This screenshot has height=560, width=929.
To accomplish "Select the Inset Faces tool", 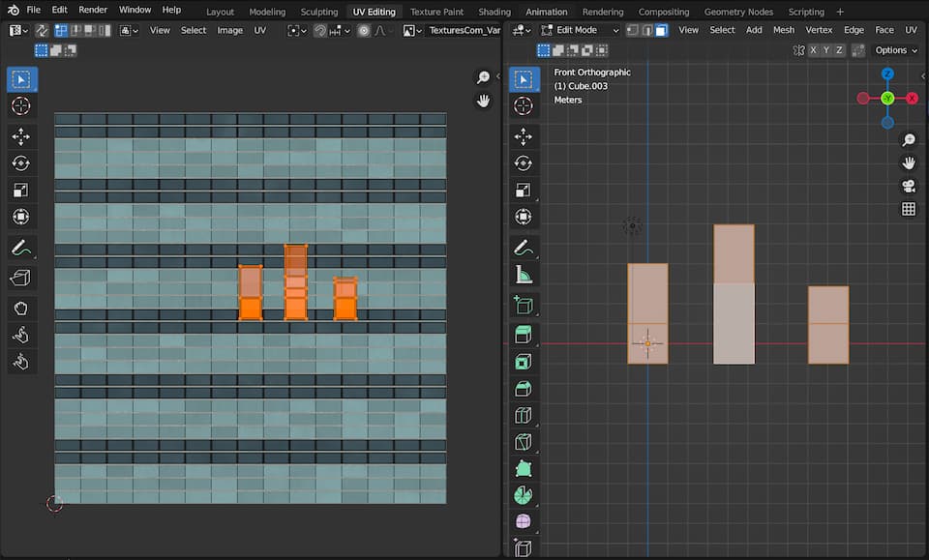I will pos(524,362).
